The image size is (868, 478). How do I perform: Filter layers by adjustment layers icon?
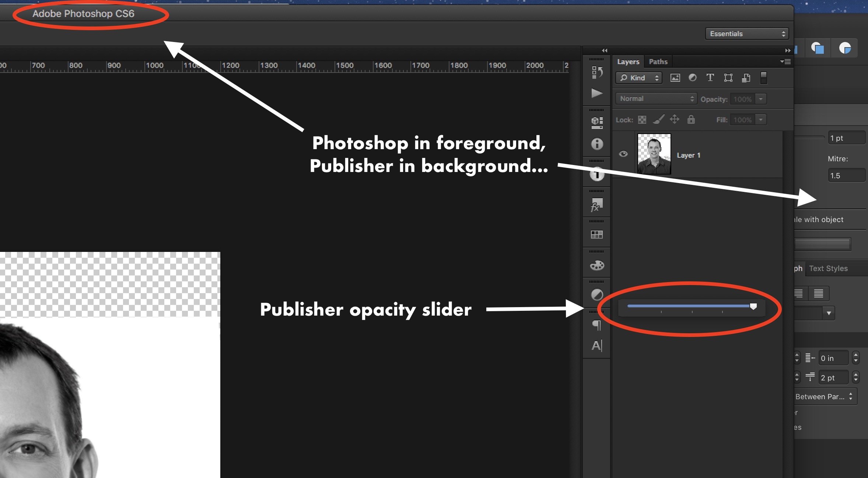point(693,78)
